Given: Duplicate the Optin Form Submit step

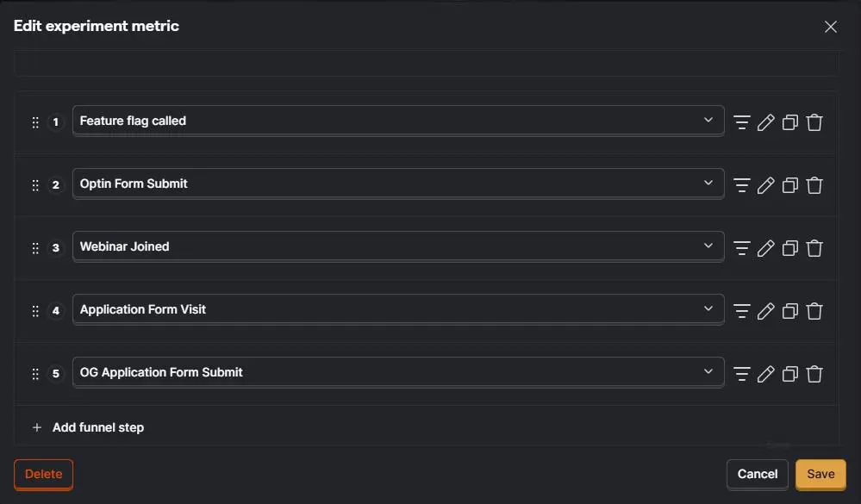Looking at the screenshot, I should [x=790, y=185].
